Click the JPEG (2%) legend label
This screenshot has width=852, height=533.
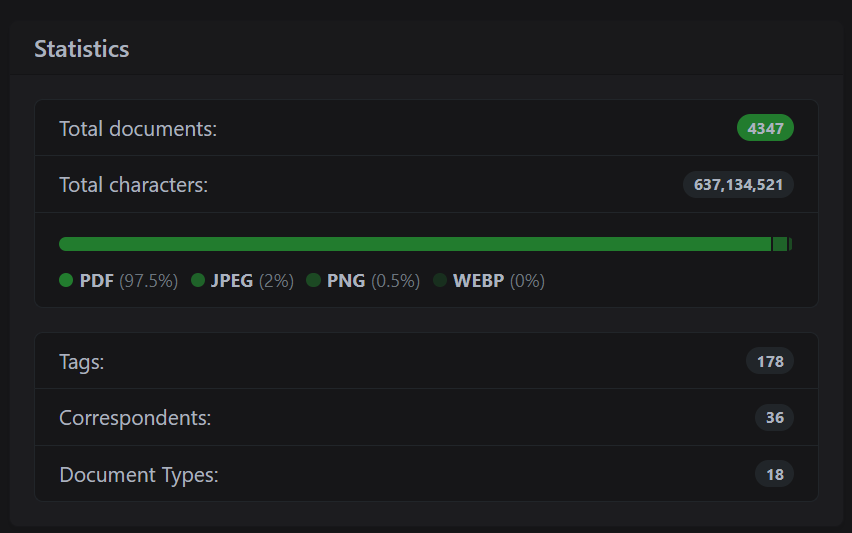pos(252,281)
